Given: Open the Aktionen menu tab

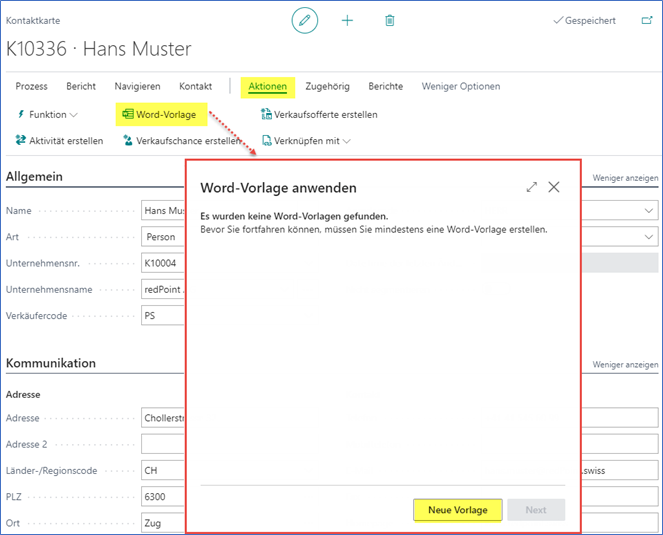Looking at the screenshot, I should click(268, 87).
